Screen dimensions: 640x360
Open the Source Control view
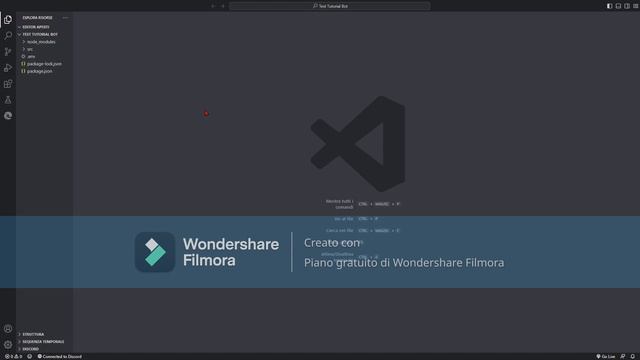(8, 51)
